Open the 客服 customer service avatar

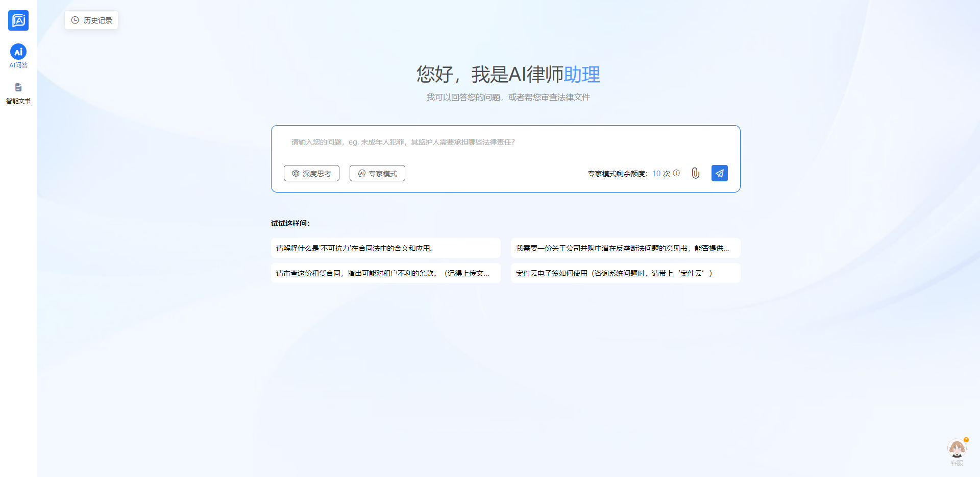pyautogui.click(x=957, y=449)
